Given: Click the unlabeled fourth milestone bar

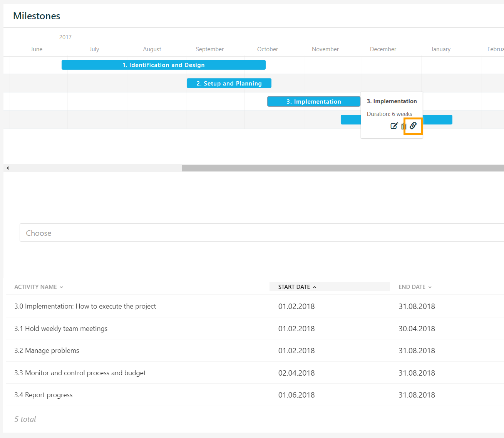Looking at the screenshot, I should click(437, 120).
